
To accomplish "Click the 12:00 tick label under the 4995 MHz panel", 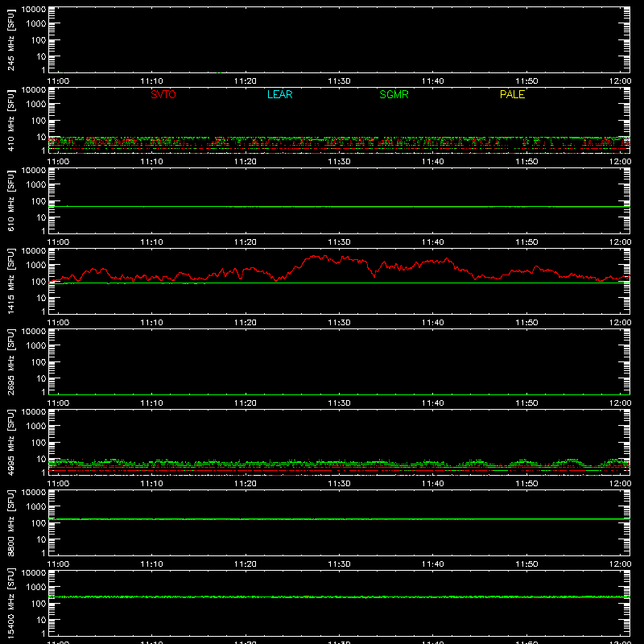I will [620, 484].
